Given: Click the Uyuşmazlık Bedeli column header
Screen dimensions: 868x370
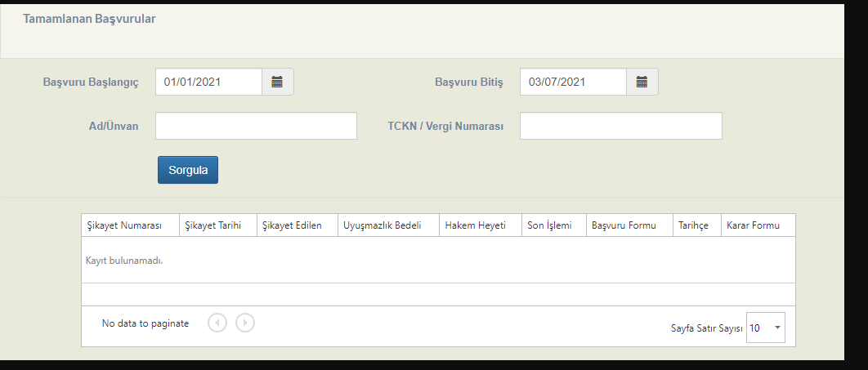Looking at the screenshot, I should 388,225.
